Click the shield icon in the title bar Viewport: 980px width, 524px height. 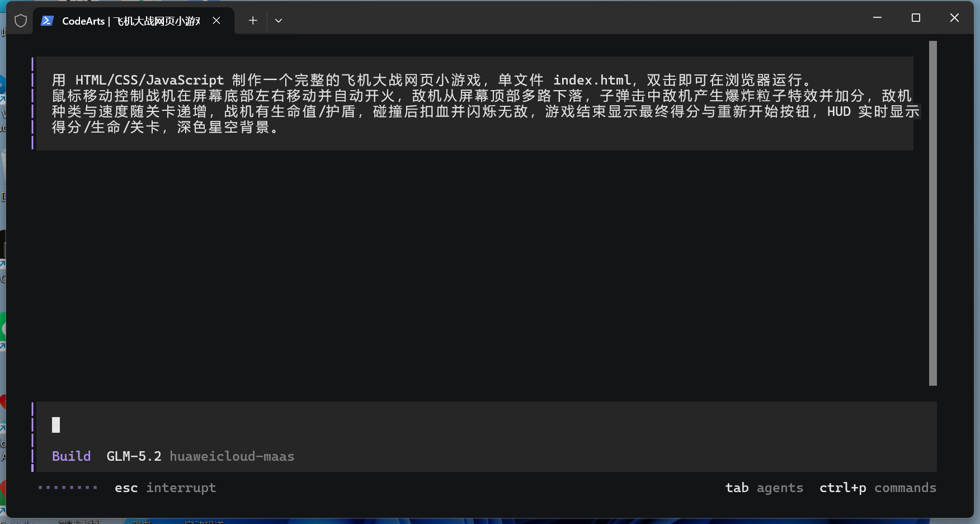pos(21,21)
